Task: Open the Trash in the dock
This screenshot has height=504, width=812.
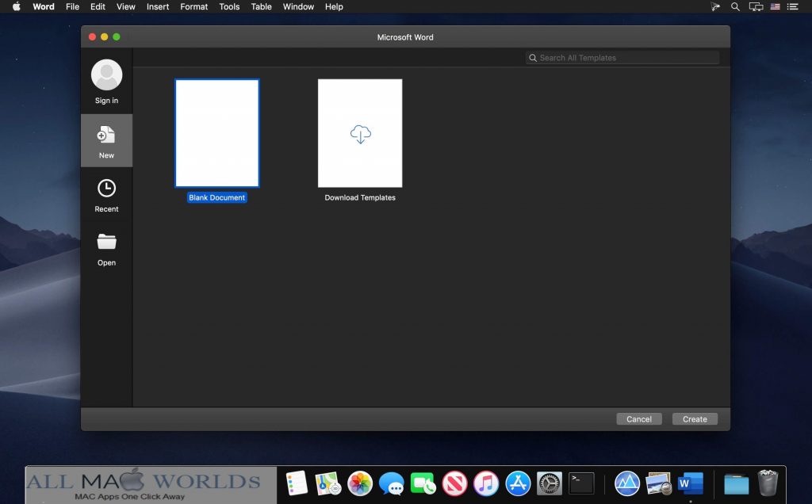Action: [768, 483]
